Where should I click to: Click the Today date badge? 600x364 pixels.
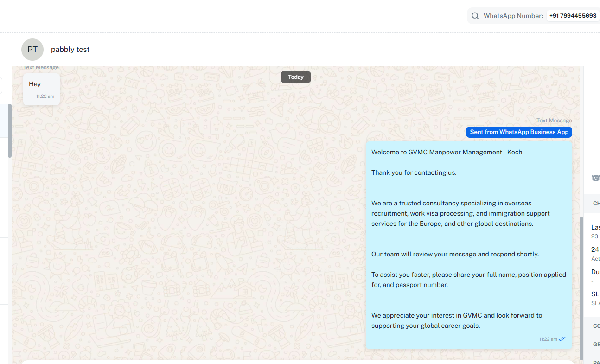pyautogui.click(x=295, y=77)
